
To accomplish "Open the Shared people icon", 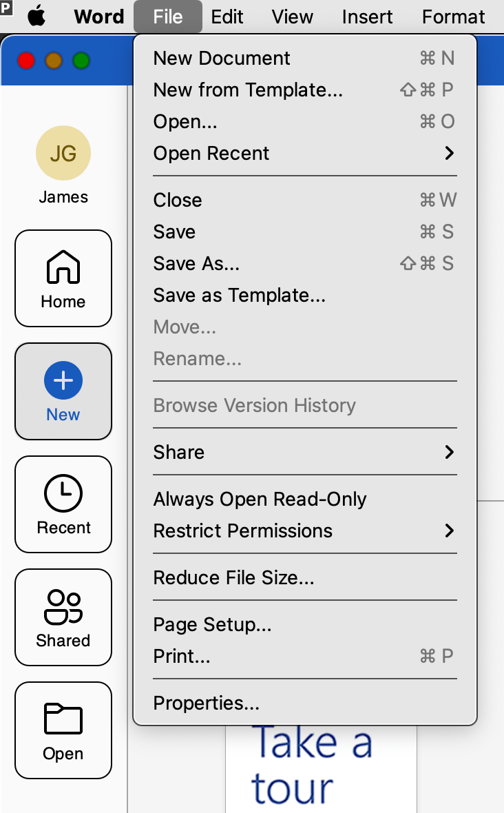I will point(63,606).
